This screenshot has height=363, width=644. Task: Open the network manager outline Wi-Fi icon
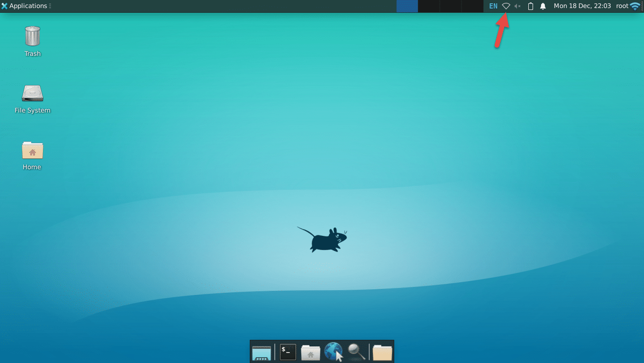point(506,6)
